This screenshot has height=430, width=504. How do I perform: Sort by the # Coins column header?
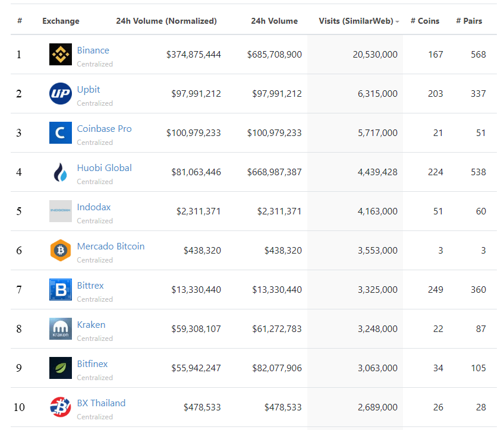(x=425, y=21)
